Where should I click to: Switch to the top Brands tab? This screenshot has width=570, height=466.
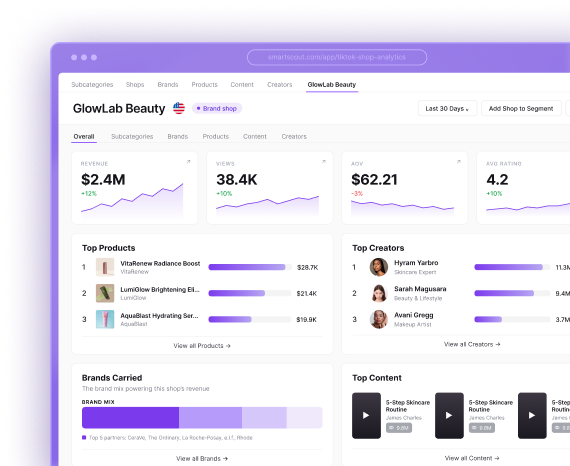tap(168, 84)
